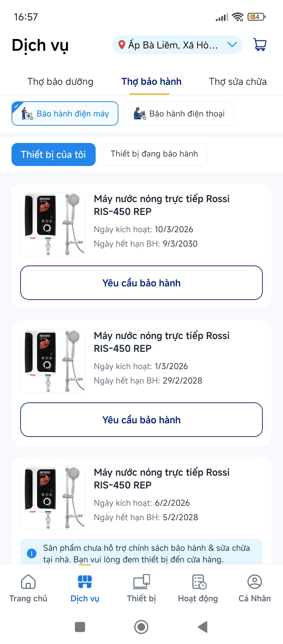
Task: Switch to Thợ sửa chữa tab
Action: tap(238, 82)
